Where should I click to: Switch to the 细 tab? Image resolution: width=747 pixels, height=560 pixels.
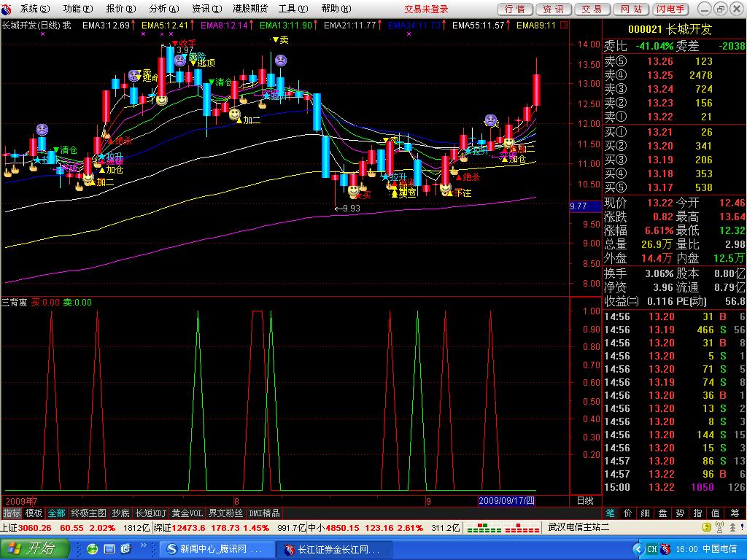pos(645,513)
